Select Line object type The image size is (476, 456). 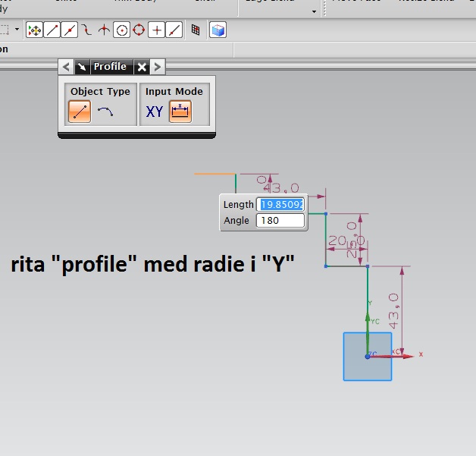[80, 112]
